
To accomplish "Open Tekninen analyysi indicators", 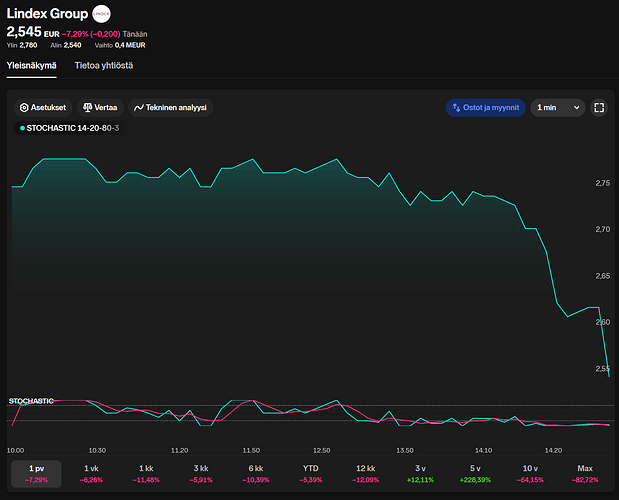I will (170, 107).
